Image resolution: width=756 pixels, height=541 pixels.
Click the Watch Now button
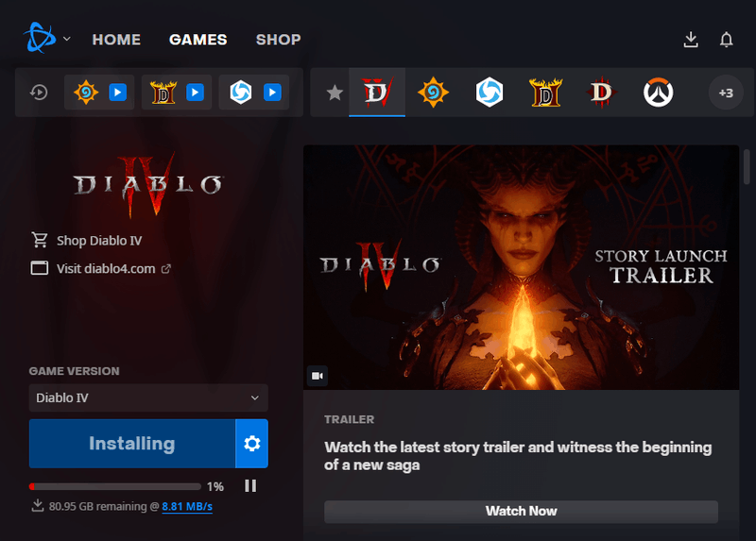(522, 511)
